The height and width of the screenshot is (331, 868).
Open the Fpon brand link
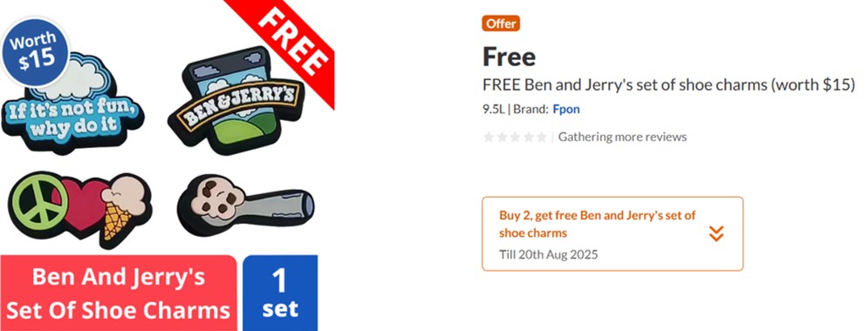[x=566, y=109]
